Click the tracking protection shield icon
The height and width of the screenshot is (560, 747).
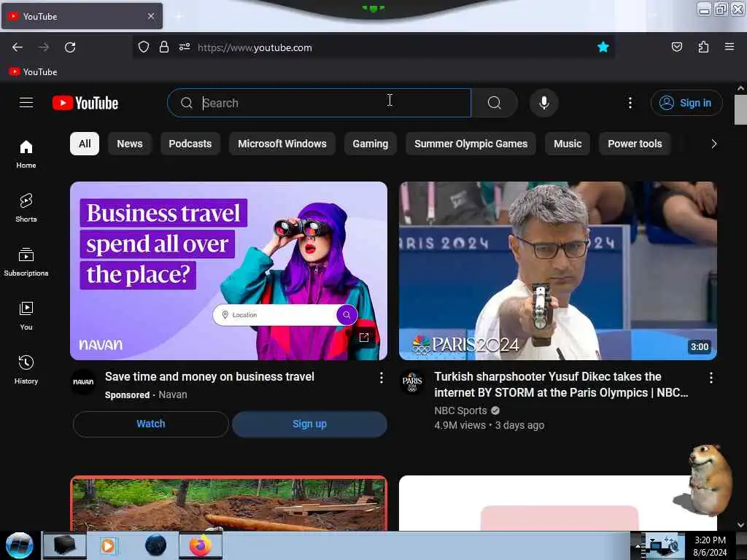[144, 47]
